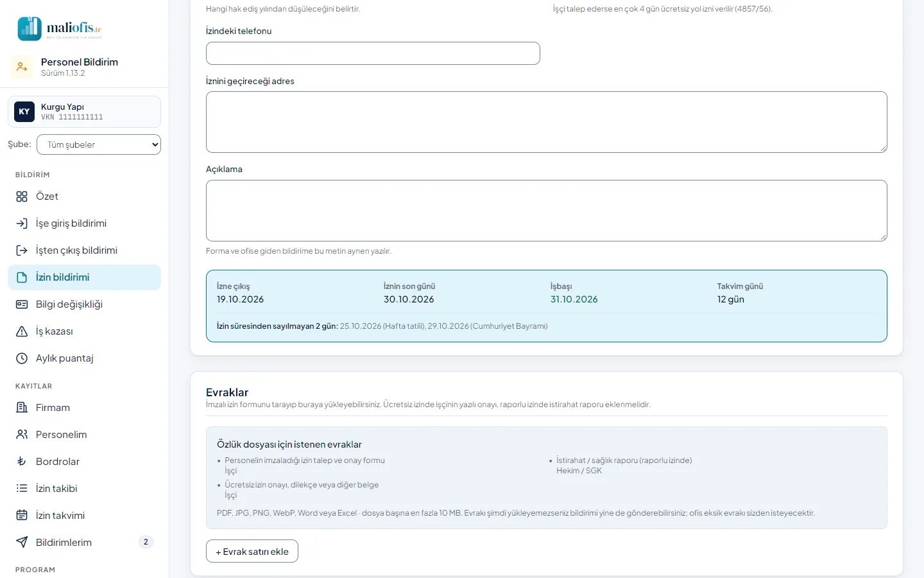This screenshot has height=578, width=924.
Task: Click the + Evrak satırı ekle button
Action: [252, 551]
